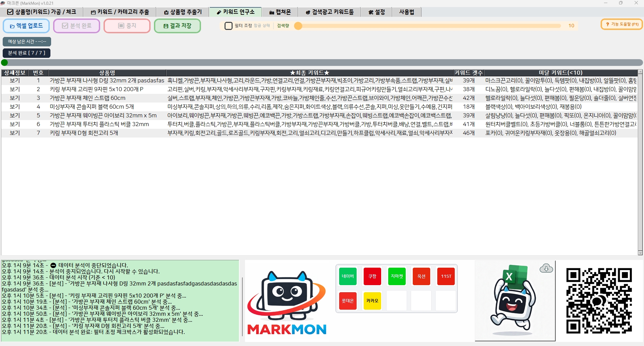Click the 18개 keyword count cell

pyautogui.click(x=469, y=107)
